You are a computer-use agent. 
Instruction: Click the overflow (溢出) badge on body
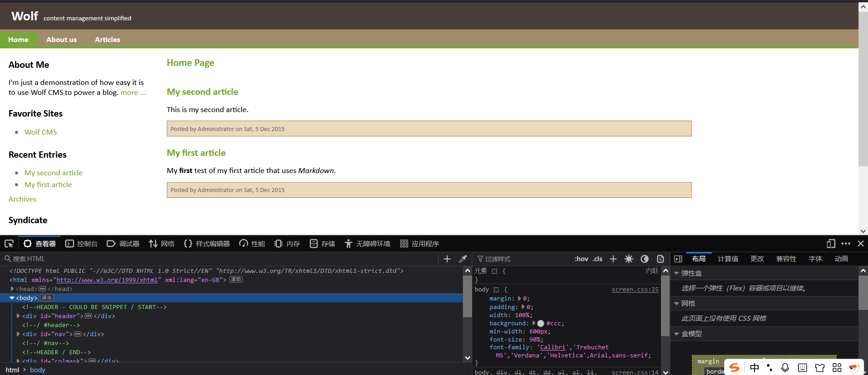pyautogui.click(x=47, y=298)
